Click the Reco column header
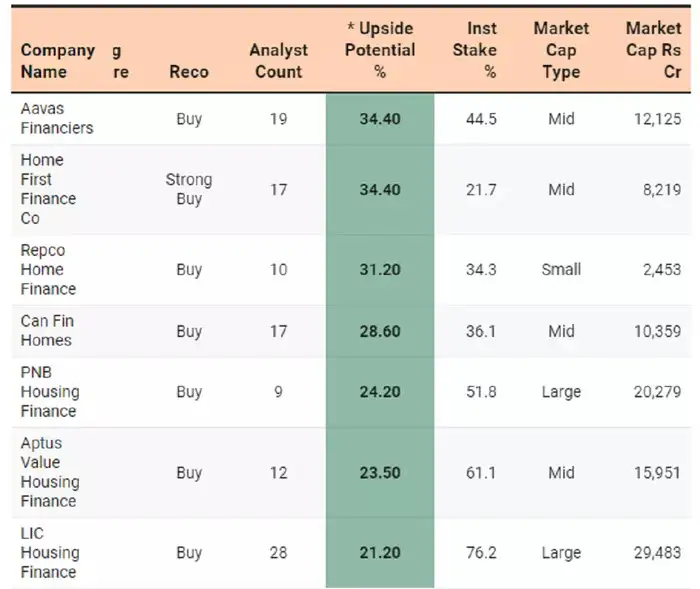700x589 pixels. [189, 72]
